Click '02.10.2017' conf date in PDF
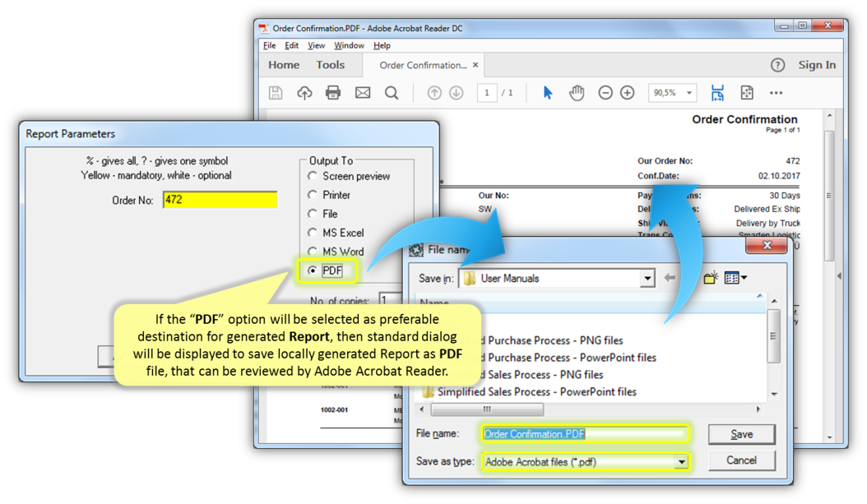 (779, 176)
